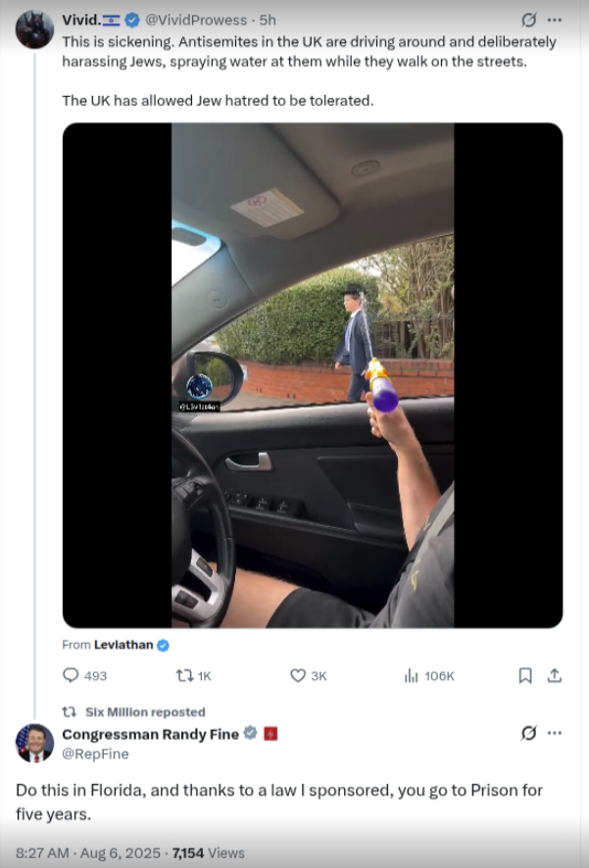Click the @RepFine handle
Image resolution: width=589 pixels, height=868 pixels.
95,754
